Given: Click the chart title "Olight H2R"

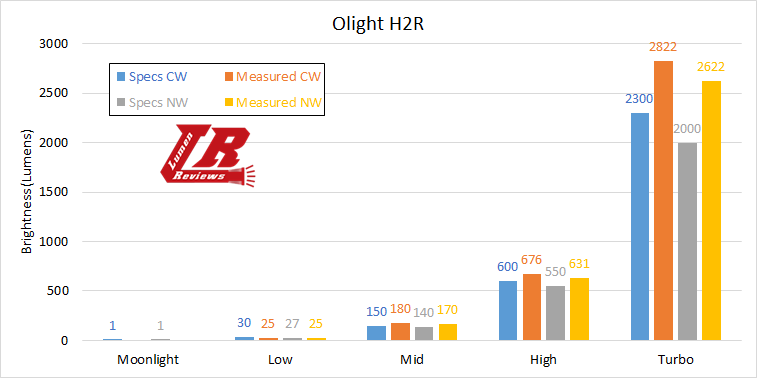Looking at the screenshot, I should [x=378, y=24].
